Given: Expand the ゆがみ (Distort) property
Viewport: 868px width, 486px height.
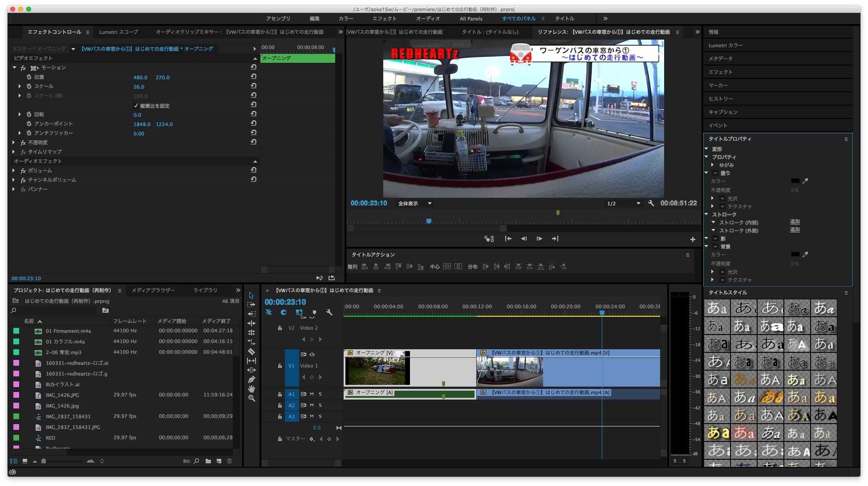Looking at the screenshot, I should pos(713,165).
